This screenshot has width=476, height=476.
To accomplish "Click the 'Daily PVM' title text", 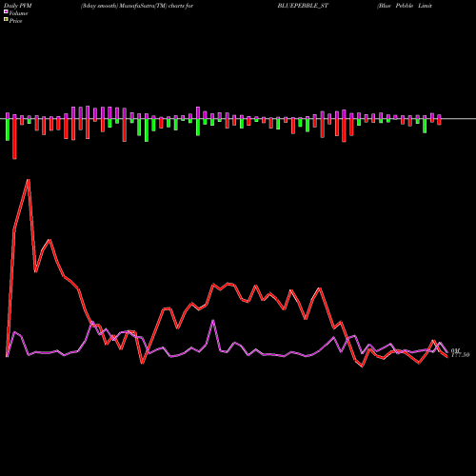I will tap(18, 6).
